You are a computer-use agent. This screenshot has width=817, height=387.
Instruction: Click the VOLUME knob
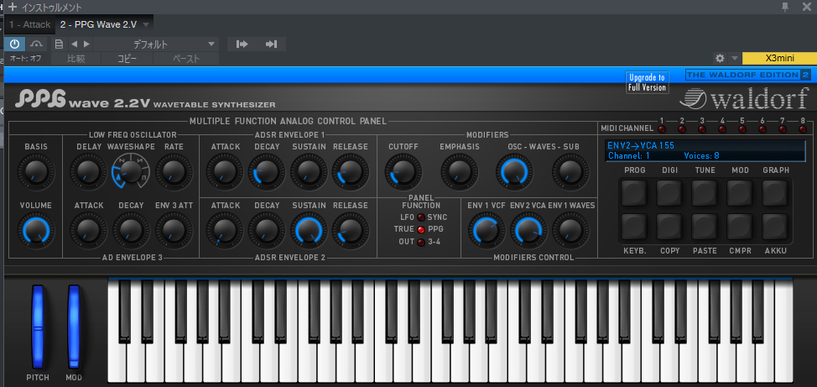pos(35,230)
